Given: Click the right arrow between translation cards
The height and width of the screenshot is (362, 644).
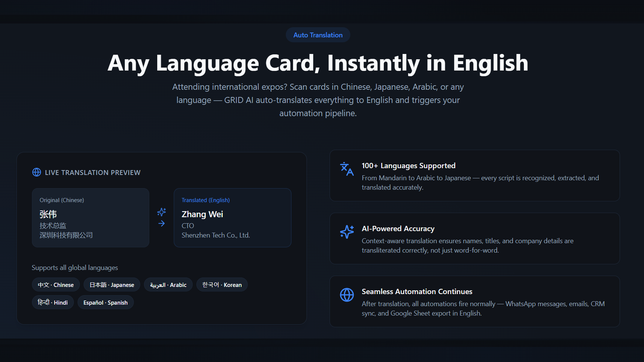Looking at the screenshot, I should [161, 224].
